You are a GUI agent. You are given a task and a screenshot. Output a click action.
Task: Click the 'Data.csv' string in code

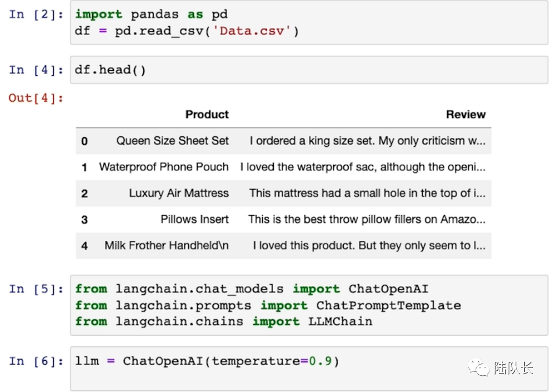251,31
